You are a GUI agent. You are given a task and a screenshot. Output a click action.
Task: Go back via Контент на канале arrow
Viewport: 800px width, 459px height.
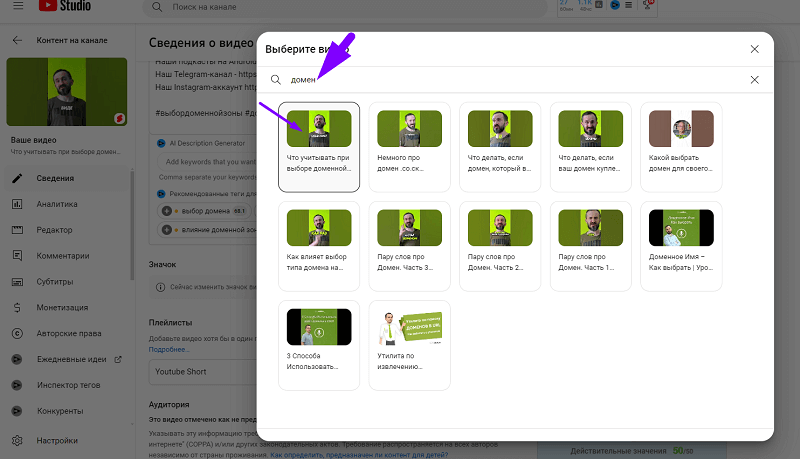(x=17, y=40)
